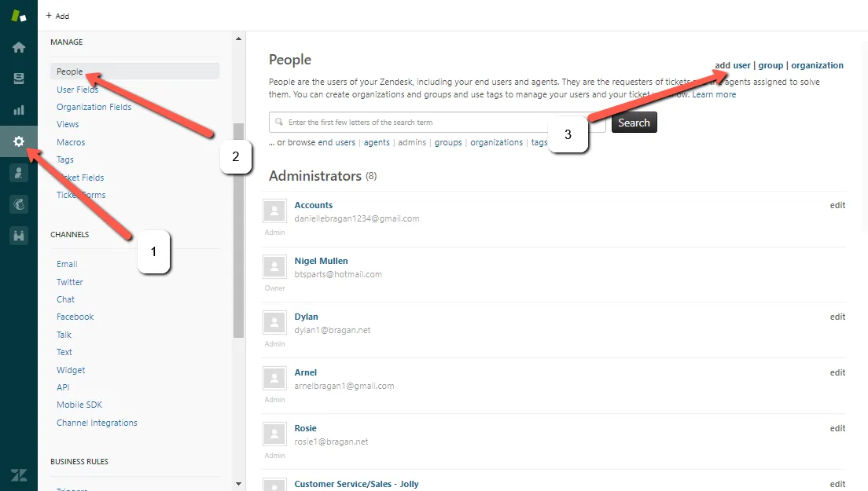Viewport: 868px width, 491px height.
Task: Open Facebook channel settings
Action: pos(75,317)
